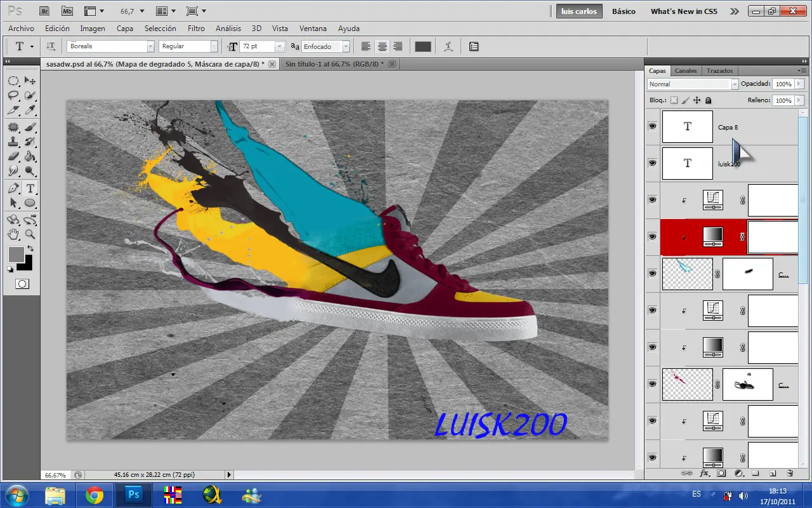This screenshot has height=508, width=812.
Task: Hide the highlighted red gradient map layer
Action: point(652,236)
